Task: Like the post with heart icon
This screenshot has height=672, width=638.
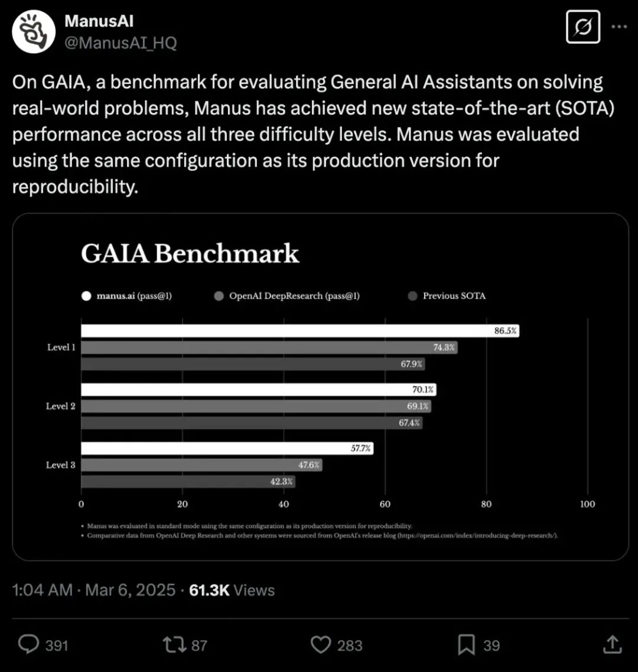Action: pos(321,645)
